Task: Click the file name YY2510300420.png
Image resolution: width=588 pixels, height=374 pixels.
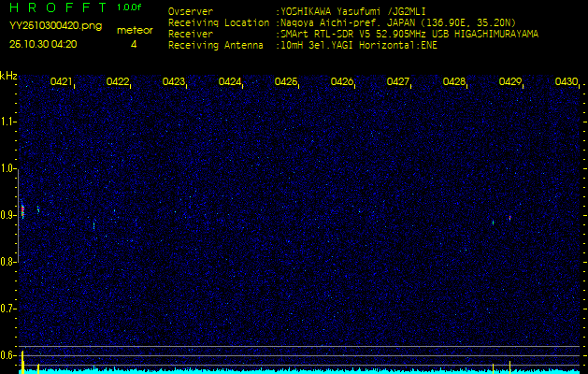Action: pos(55,26)
